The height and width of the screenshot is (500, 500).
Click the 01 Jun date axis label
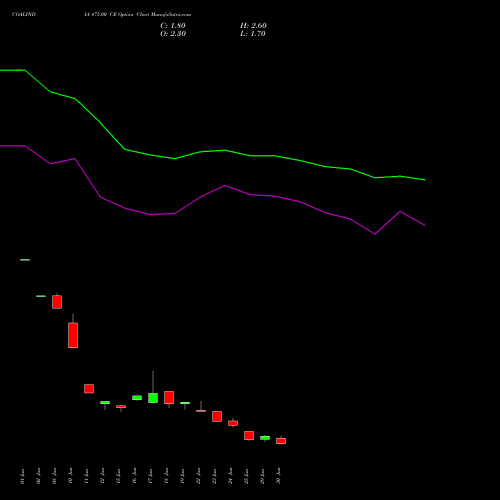(x=22, y=476)
